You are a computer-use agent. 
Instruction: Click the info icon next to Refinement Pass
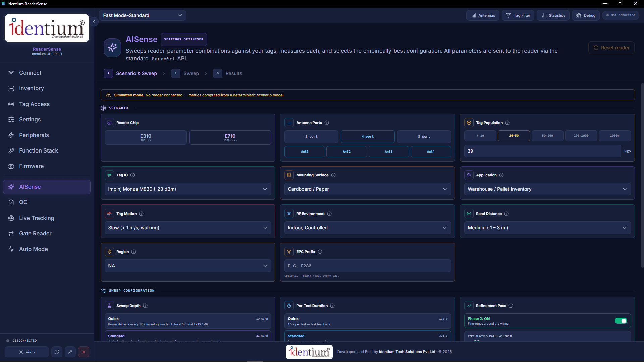pyautogui.click(x=511, y=306)
